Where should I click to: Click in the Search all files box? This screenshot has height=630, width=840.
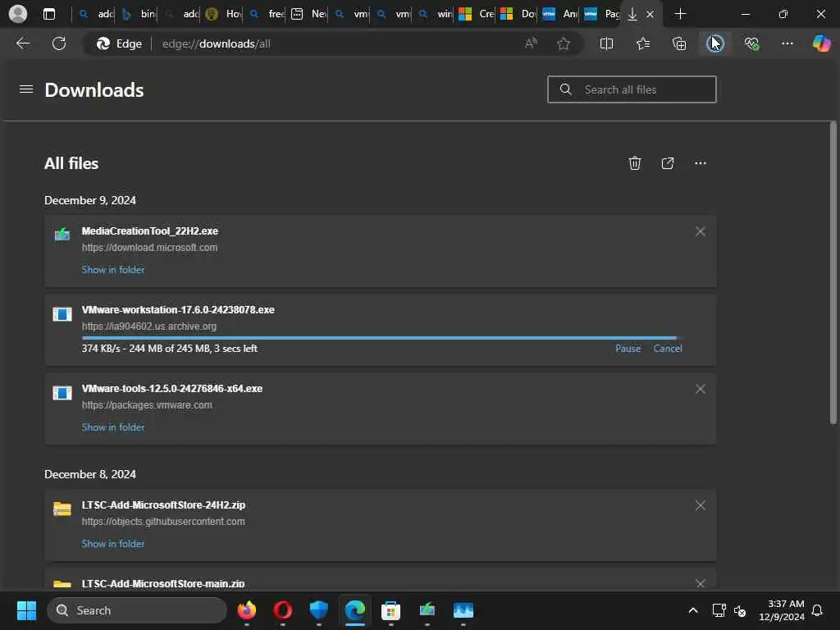pos(632,89)
